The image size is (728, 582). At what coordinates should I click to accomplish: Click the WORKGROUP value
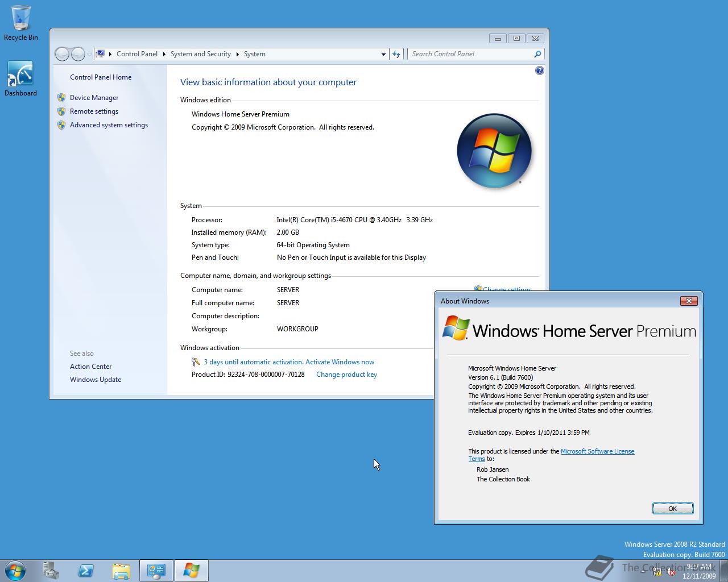[x=297, y=329]
